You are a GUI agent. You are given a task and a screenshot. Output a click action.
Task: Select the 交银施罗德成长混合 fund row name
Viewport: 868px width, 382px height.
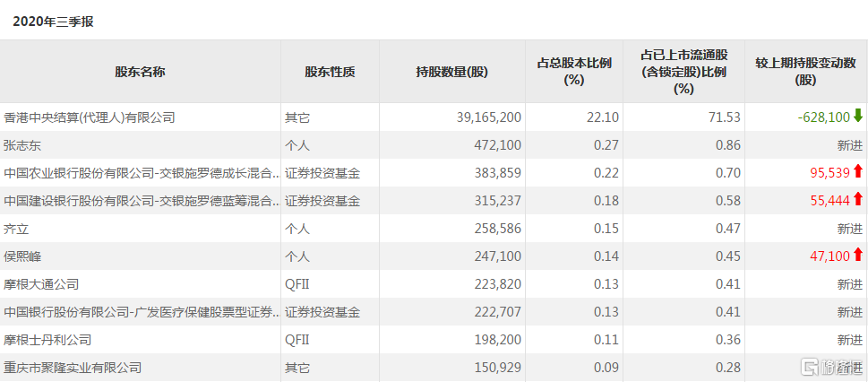tap(141, 173)
